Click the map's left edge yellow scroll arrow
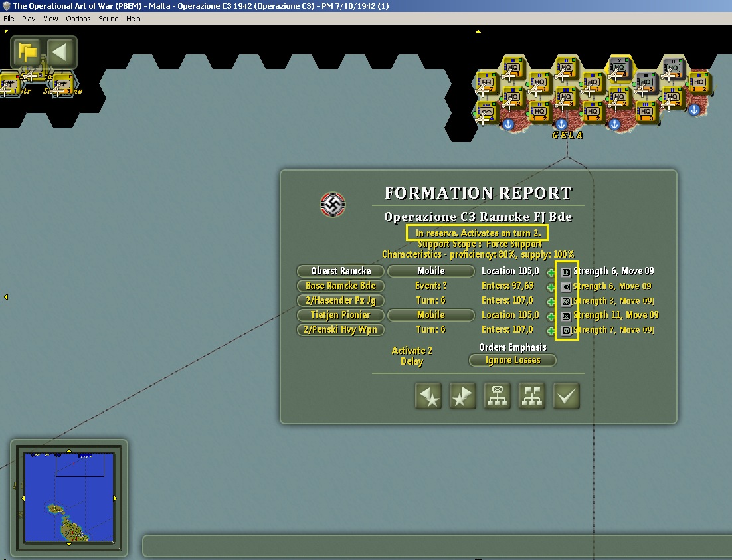 (5, 296)
